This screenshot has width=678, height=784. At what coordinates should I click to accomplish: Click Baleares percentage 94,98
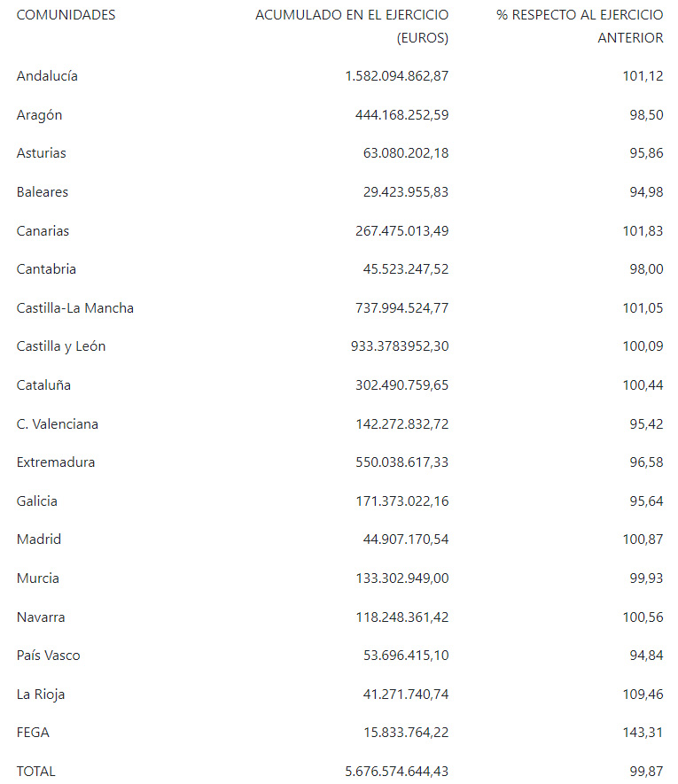(x=646, y=192)
